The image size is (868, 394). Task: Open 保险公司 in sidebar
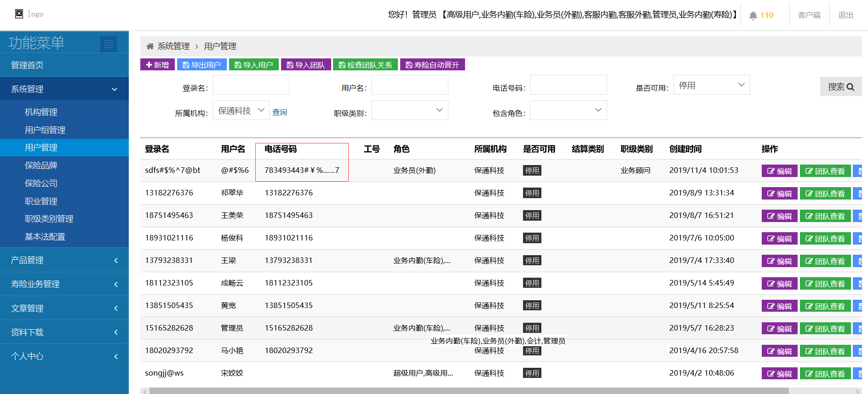(x=41, y=183)
